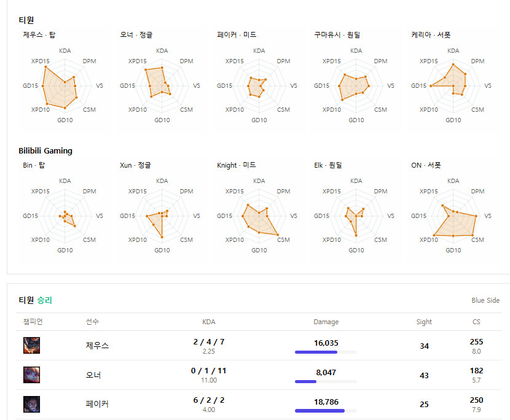Click Knight 미드 radar chart
This screenshot has width=510, height=420.
click(x=259, y=216)
